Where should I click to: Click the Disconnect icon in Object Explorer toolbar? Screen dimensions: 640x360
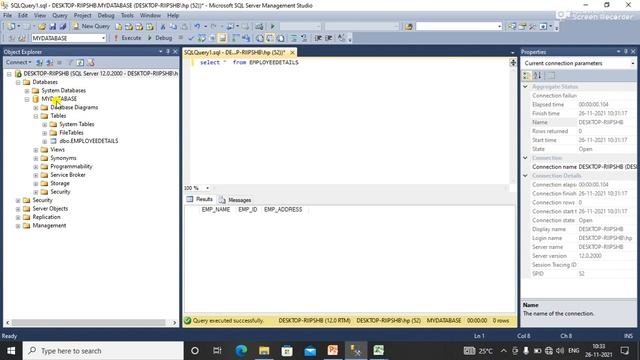click(x=50, y=62)
